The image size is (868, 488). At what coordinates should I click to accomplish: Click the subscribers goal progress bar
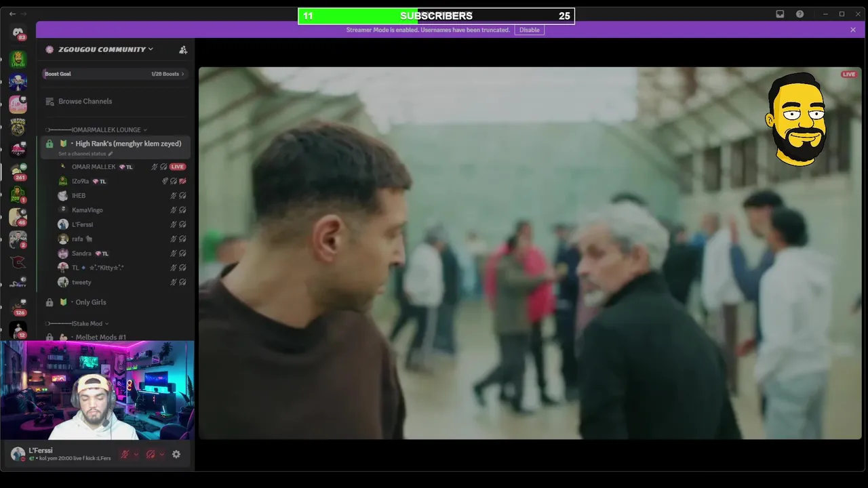click(436, 16)
